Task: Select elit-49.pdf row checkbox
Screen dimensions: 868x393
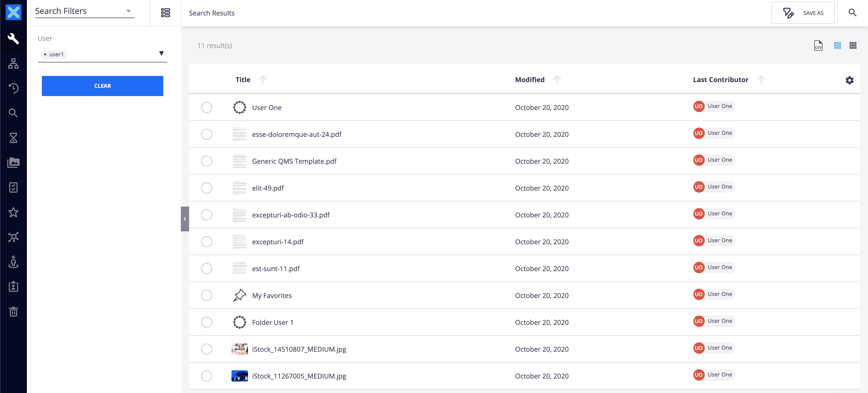Action: 207,188
